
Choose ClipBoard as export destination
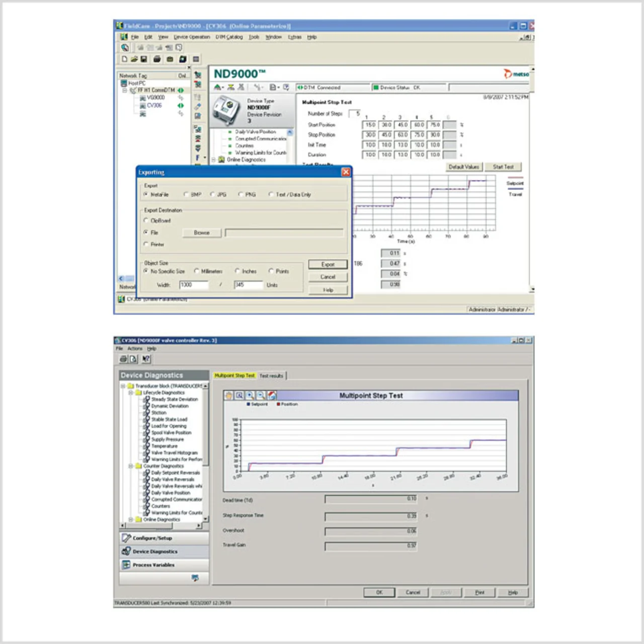(x=146, y=220)
